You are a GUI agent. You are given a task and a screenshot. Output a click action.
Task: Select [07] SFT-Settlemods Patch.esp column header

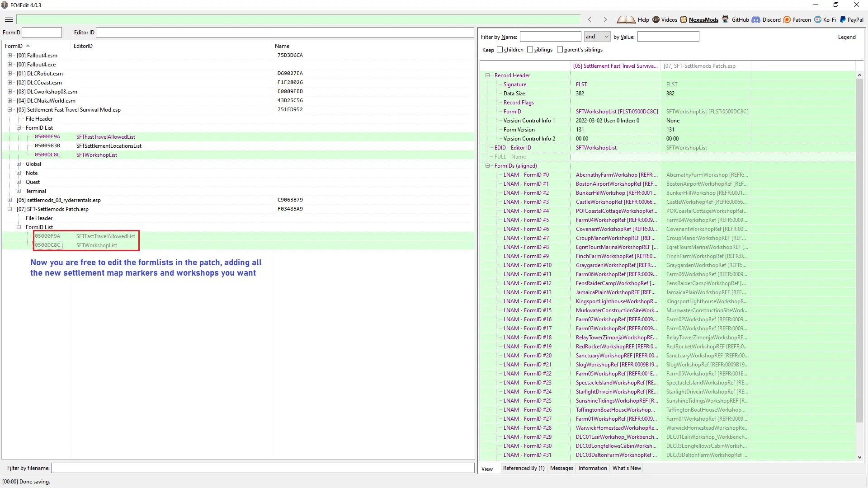[706, 66]
